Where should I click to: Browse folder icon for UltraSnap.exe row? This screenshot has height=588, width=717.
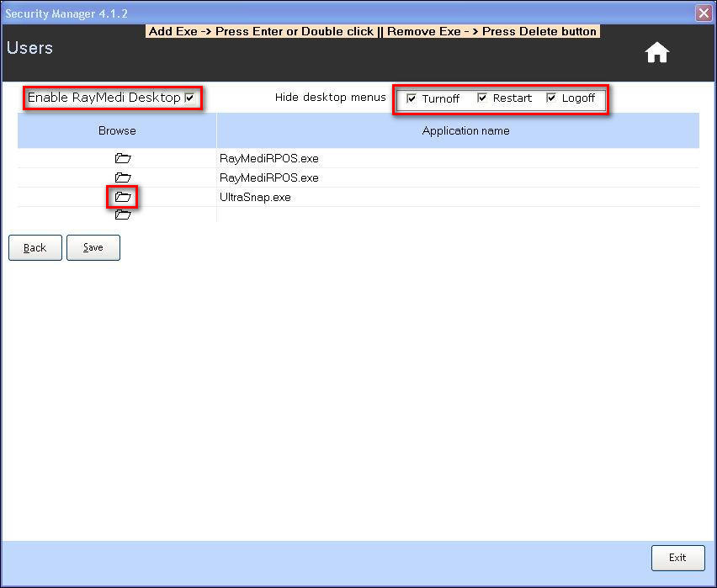click(123, 197)
